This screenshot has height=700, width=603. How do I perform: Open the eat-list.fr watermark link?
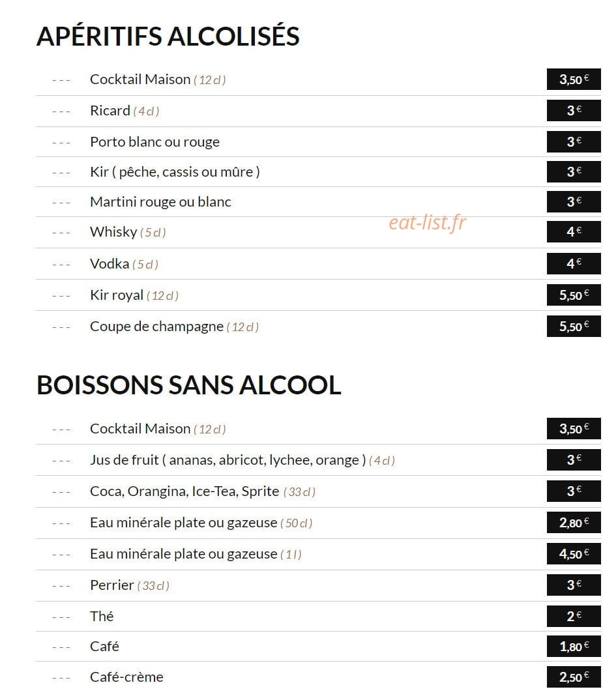(427, 222)
